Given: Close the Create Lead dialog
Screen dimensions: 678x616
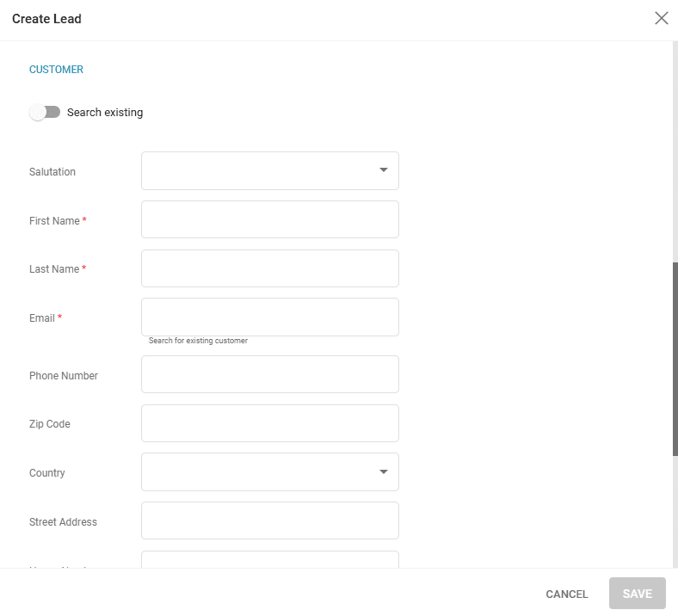Looking at the screenshot, I should click(x=661, y=18).
